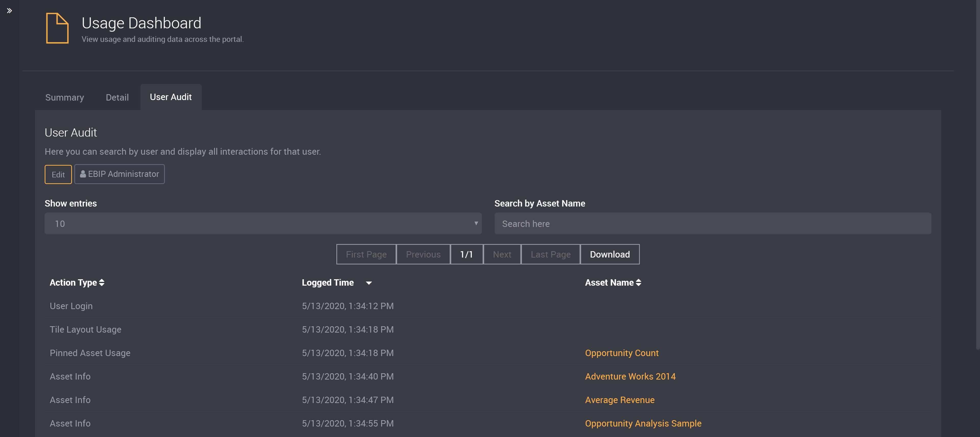The height and width of the screenshot is (437, 980).
Task: Click the Previous page button
Action: pyautogui.click(x=423, y=254)
